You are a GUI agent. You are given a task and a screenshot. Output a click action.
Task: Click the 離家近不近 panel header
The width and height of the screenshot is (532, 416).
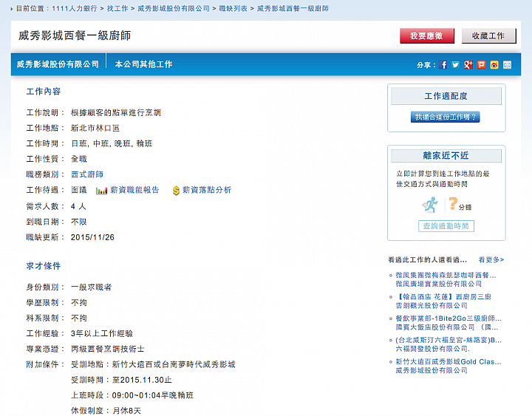click(446, 156)
